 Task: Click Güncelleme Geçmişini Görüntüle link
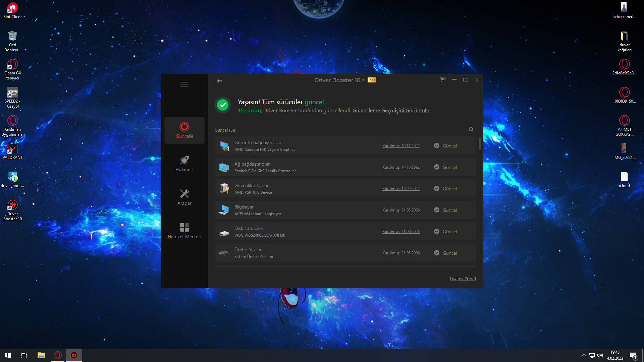390,111
